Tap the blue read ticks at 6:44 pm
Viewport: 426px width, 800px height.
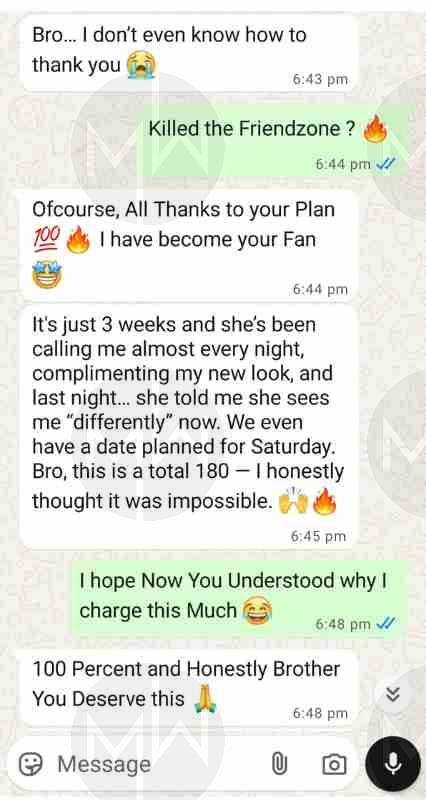click(385, 164)
